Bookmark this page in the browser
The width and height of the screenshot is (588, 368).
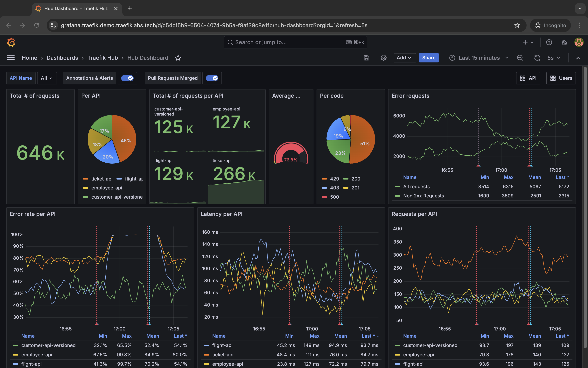517,25
